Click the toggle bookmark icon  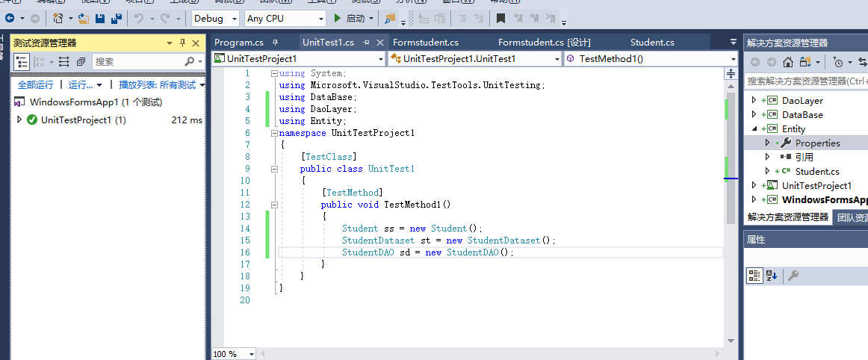pos(500,18)
